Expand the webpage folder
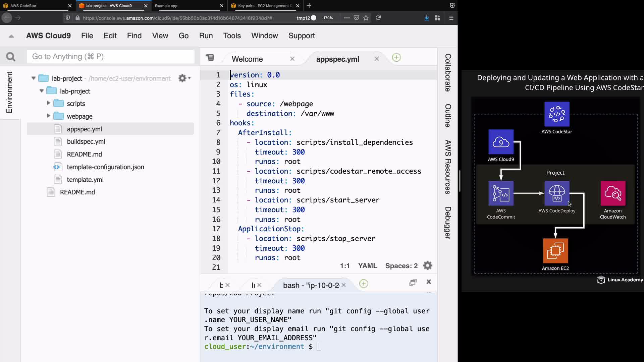This screenshot has width=644, height=362. point(48,116)
